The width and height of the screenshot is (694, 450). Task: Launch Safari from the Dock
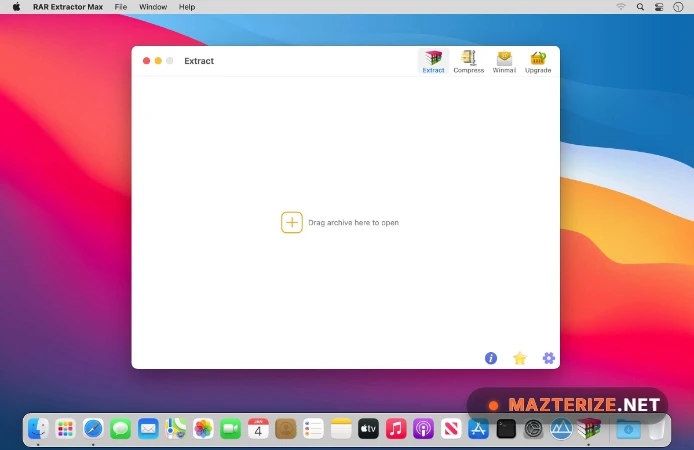click(93, 429)
